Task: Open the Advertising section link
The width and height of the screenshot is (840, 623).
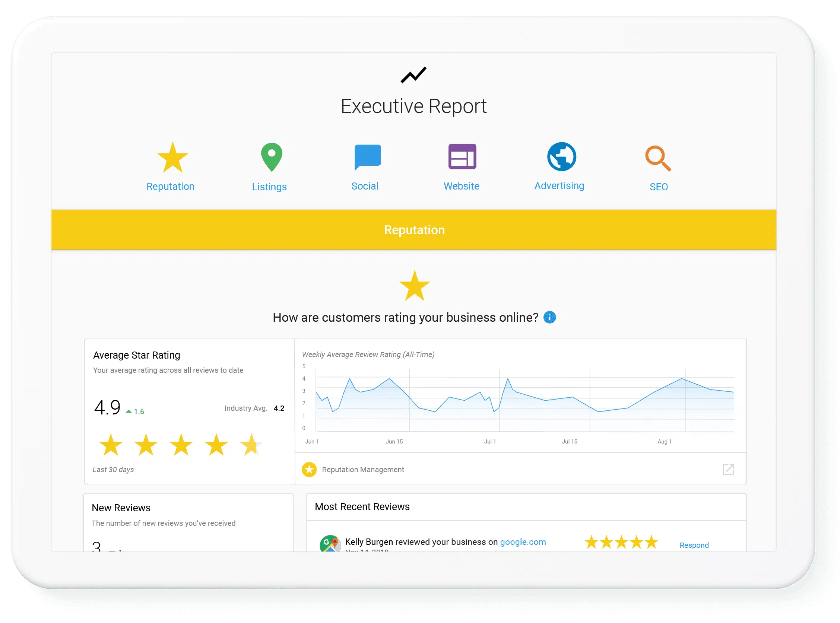Action: (559, 186)
